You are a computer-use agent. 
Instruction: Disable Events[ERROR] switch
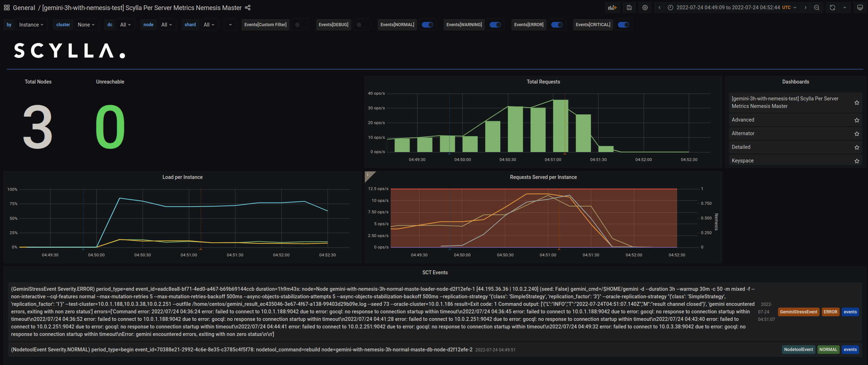click(557, 25)
